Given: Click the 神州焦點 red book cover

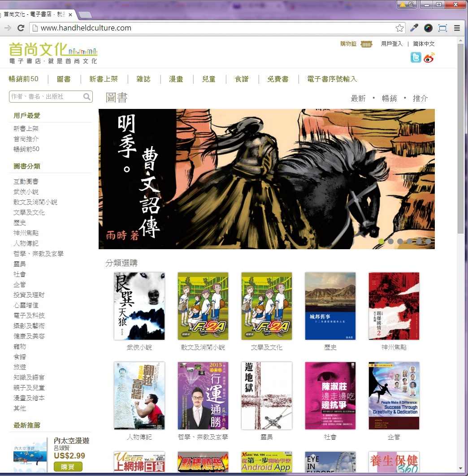Looking at the screenshot, I should (394, 306).
